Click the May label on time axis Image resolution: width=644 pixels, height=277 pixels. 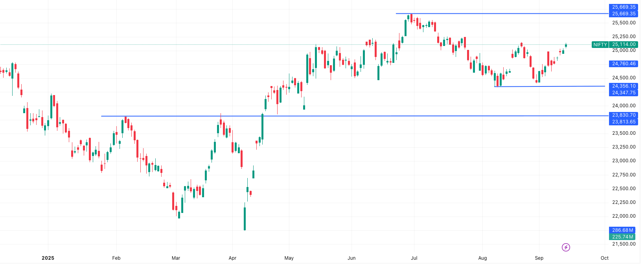(x=289, y=258)
